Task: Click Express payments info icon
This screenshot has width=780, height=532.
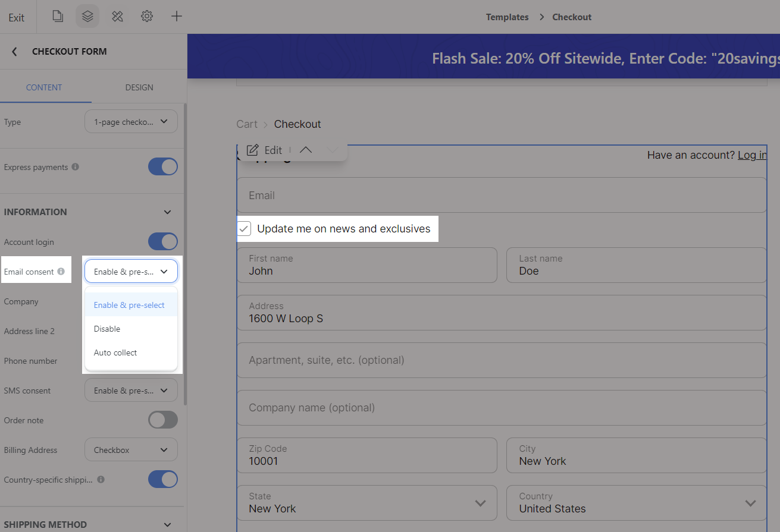Action: (x=76, y=167)
